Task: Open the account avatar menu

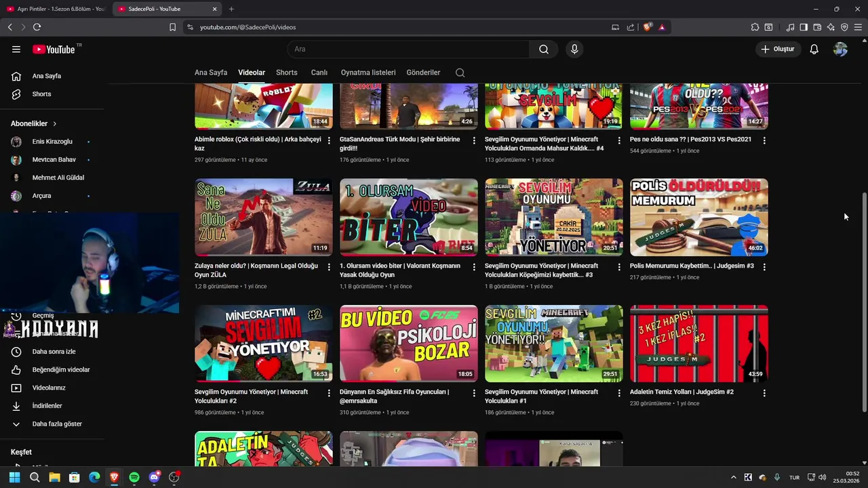Action: coord(840,49)
